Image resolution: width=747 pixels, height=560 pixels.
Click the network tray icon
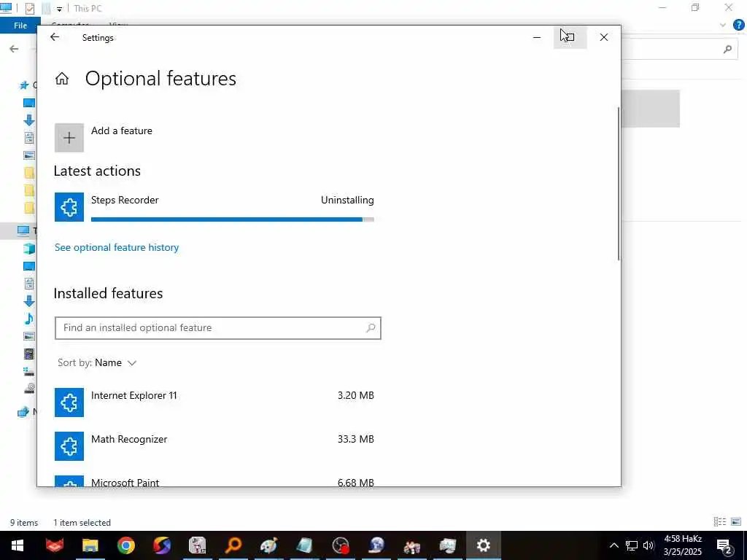pos(632,545)
